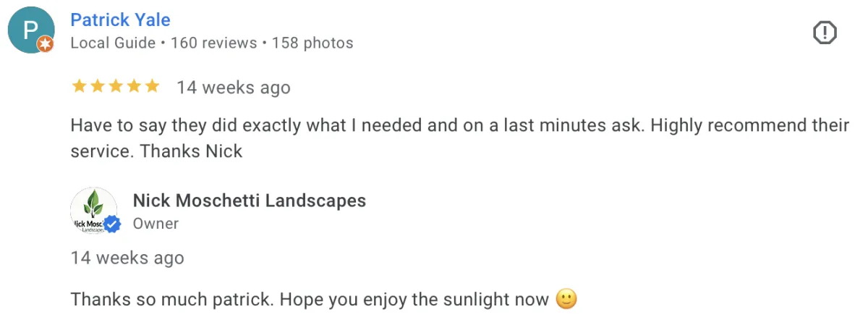The width and height of the screenshot is (868, 325).
Task: Click the "Local Guide" label
Action: tap(113, 43)
